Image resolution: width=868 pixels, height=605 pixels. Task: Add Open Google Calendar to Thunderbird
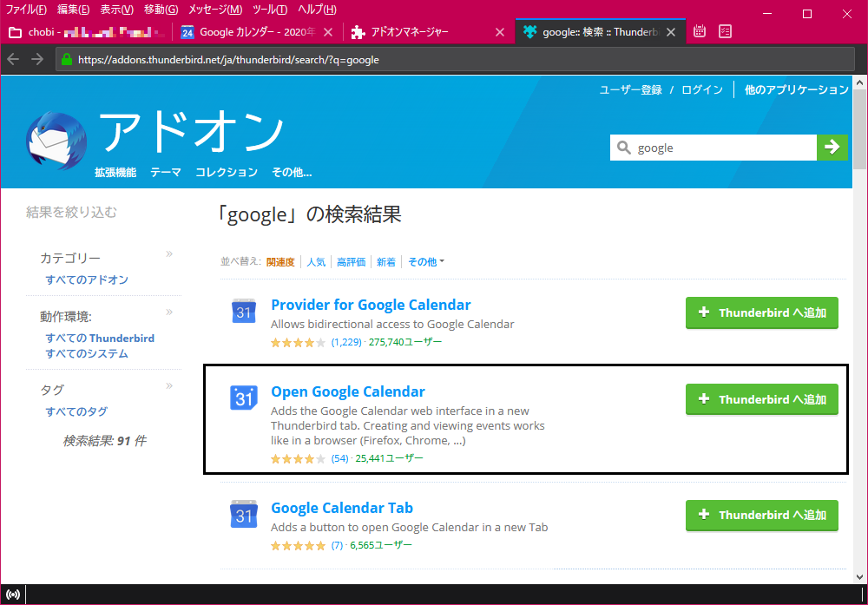(762, 399)
